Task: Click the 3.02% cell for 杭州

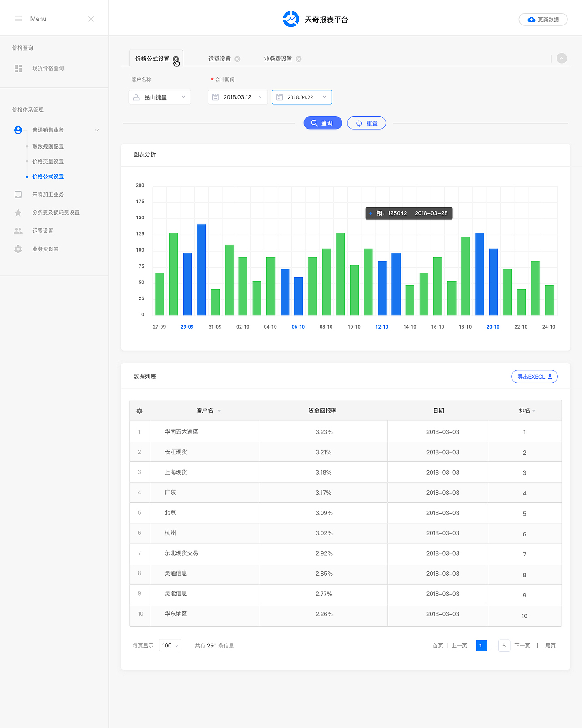Action: pos(324,533)
